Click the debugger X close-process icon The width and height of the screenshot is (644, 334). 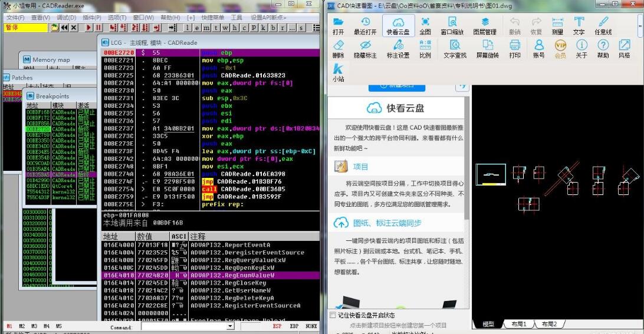74,28
